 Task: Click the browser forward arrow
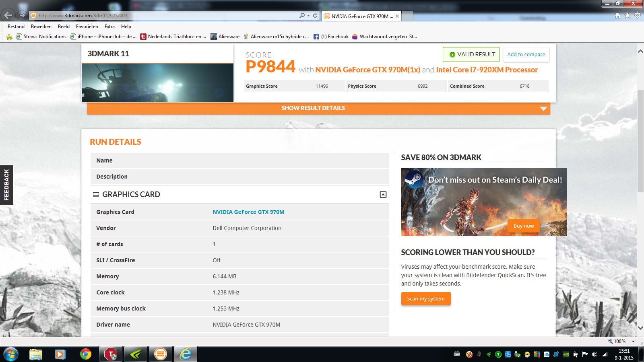click(22, 15)
